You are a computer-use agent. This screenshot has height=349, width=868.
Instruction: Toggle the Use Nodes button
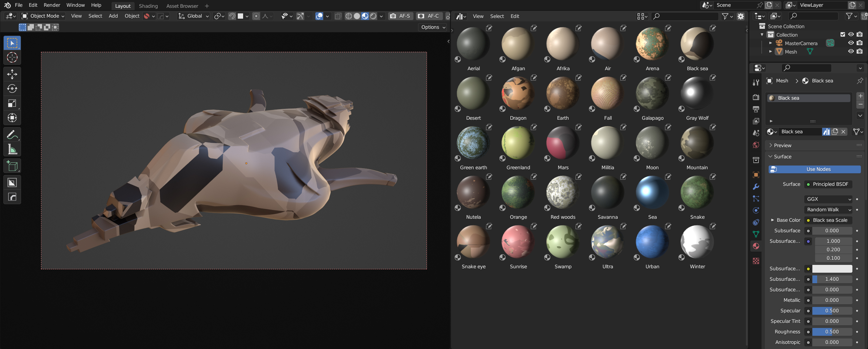[814, 169]
